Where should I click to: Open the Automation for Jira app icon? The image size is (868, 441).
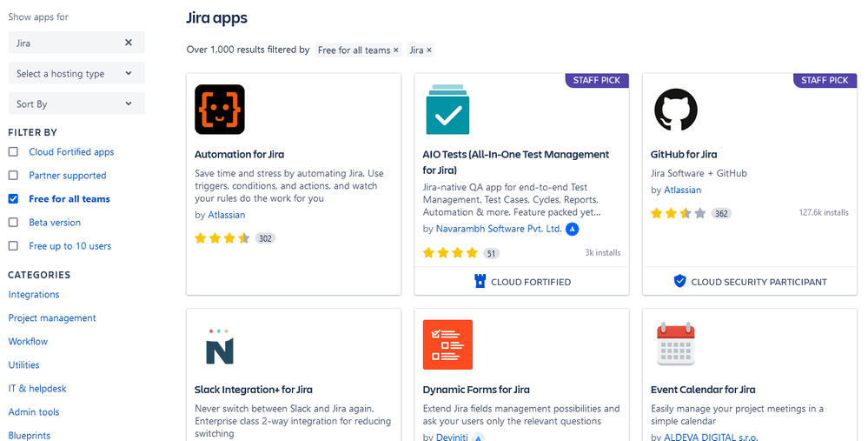pos(220,109)
